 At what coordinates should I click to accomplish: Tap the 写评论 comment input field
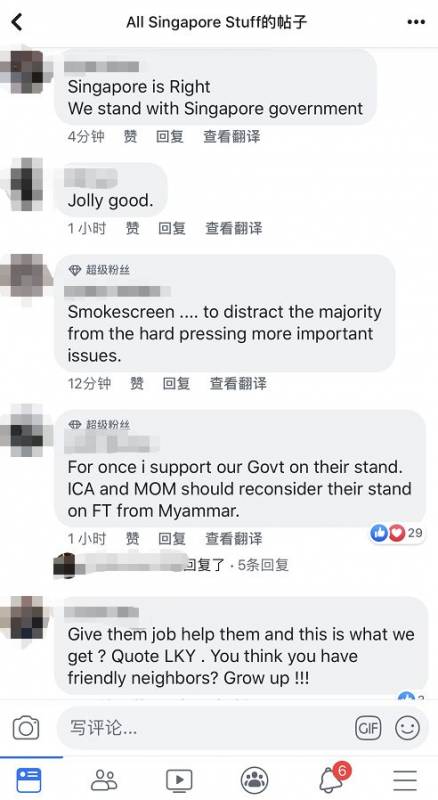point(204,728)
